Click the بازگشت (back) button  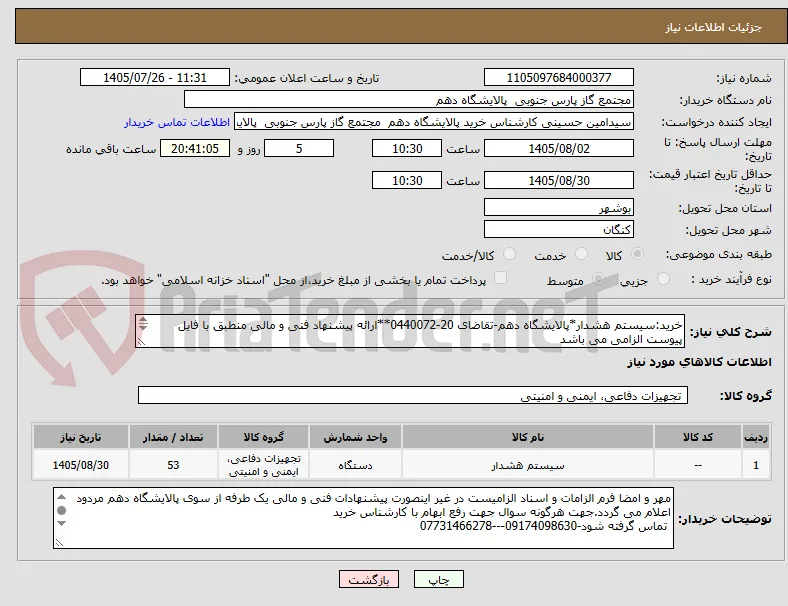coord(369,579)
